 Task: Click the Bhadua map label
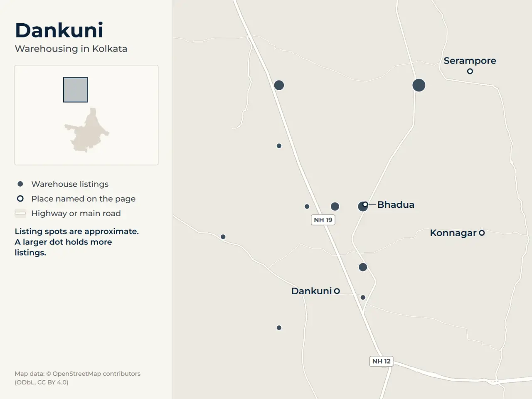(x=396, y=204)
